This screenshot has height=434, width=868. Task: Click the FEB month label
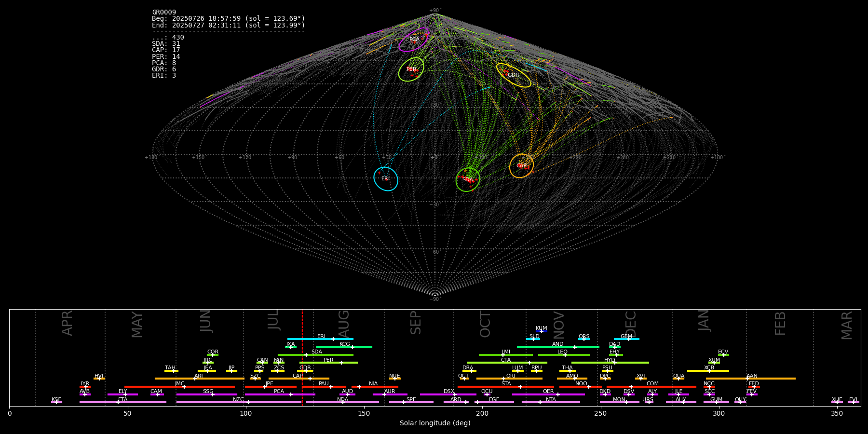(x=780, y=323)
